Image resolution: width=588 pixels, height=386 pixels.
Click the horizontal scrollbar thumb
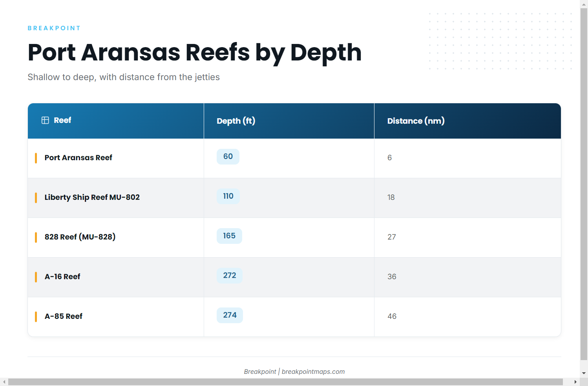click(285, 382)
